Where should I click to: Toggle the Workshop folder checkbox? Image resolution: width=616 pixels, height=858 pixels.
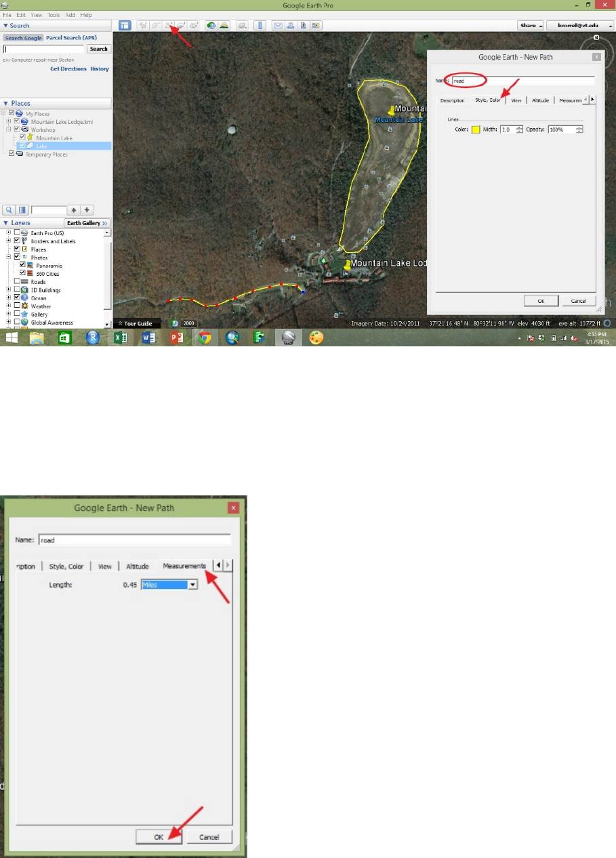[x=17, y=130]
